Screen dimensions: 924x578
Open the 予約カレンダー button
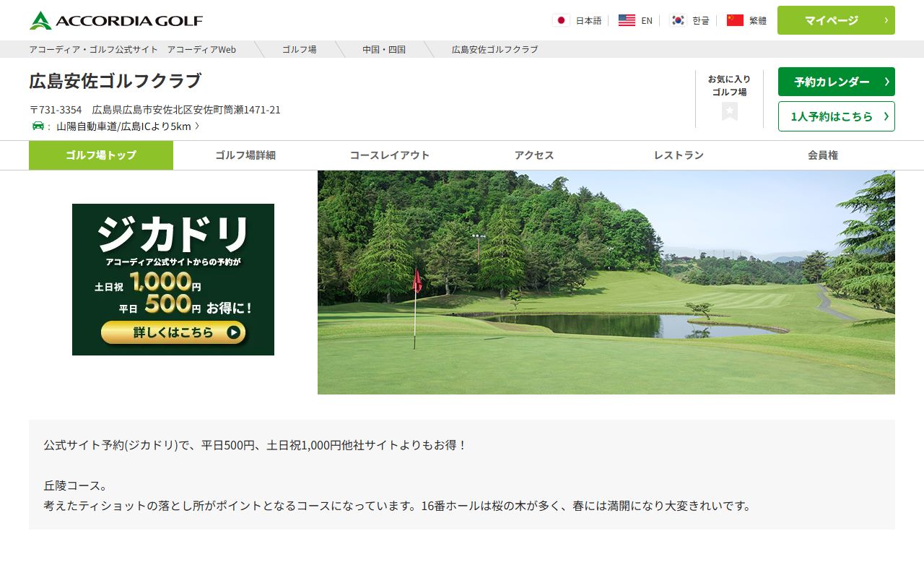(836, 82)
